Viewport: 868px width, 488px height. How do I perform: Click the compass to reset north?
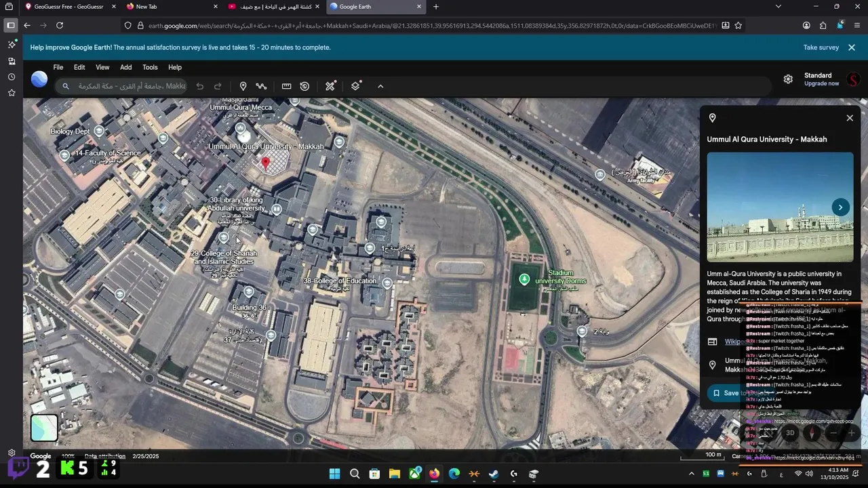[x=812, y=433]
